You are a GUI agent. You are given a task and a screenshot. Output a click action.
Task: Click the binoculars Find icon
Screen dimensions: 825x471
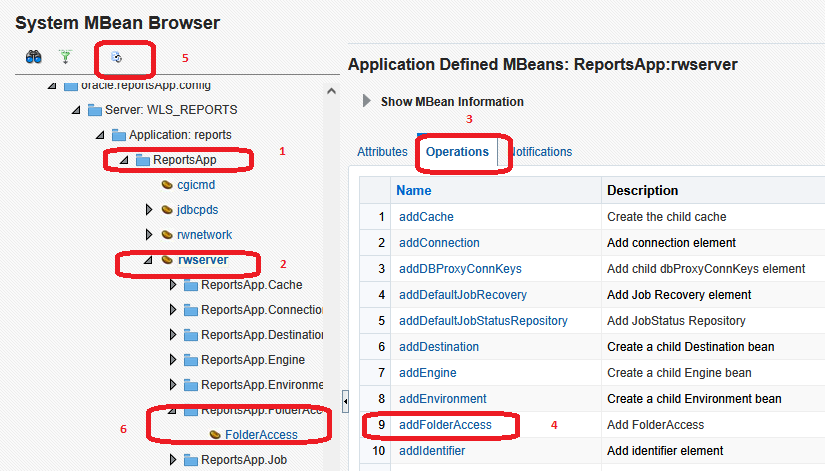pos(33,58)
